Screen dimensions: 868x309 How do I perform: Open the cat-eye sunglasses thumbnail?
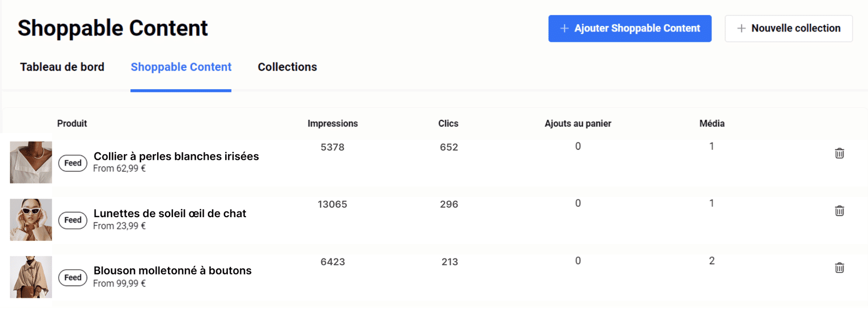(x=31, y=220)
